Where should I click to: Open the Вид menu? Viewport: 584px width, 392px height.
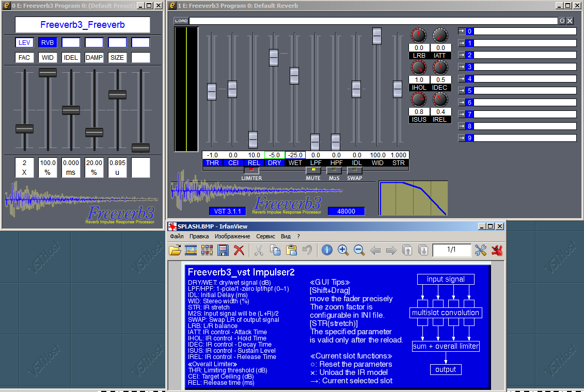coord(286,236)
